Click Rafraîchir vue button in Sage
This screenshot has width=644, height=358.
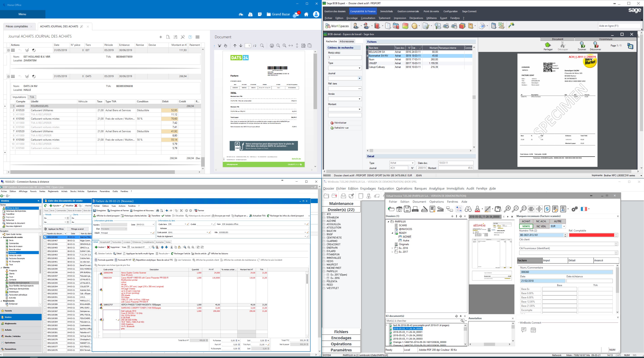pos(345,128)
